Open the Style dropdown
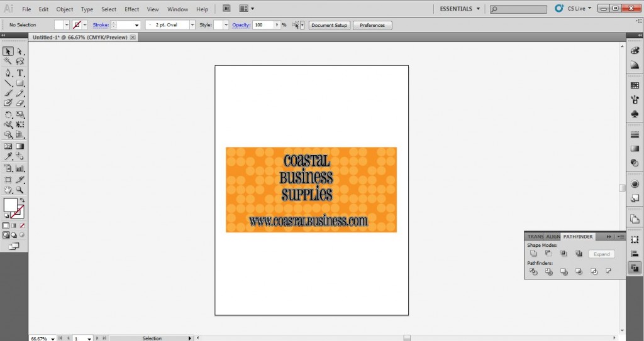The height and width of the screenshot is (341, 644). tap(226, 25)
